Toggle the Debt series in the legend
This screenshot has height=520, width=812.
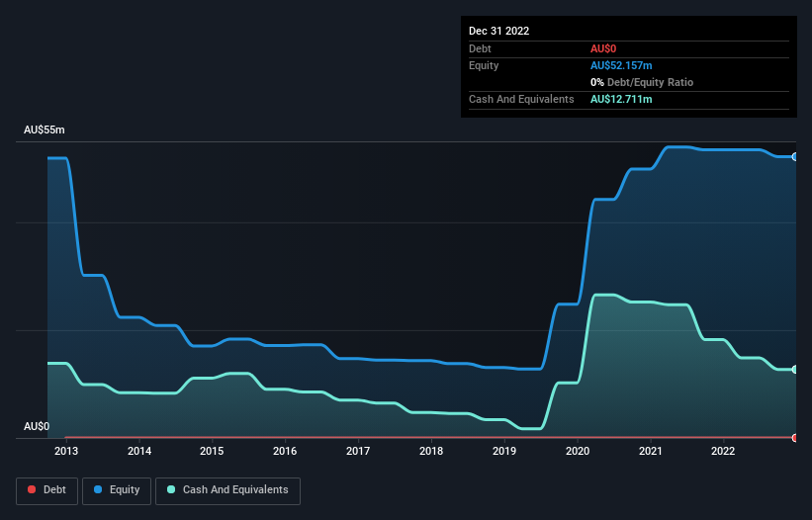pos(46,490)
